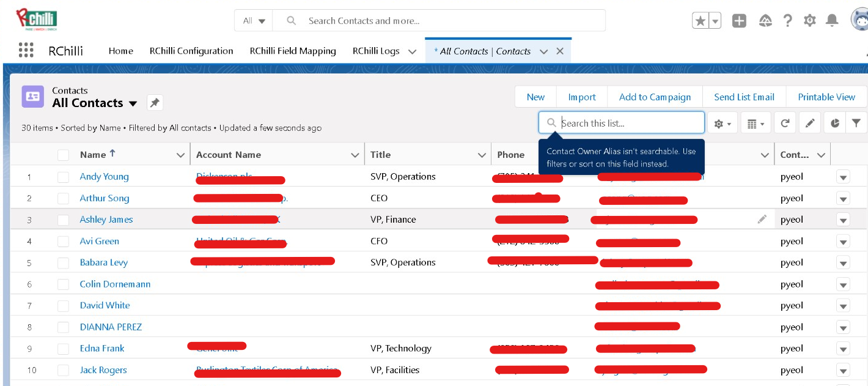Open the display-as table dropdown
The width and height of the screenshot is (868, 386).
click(x=756, y=123)
